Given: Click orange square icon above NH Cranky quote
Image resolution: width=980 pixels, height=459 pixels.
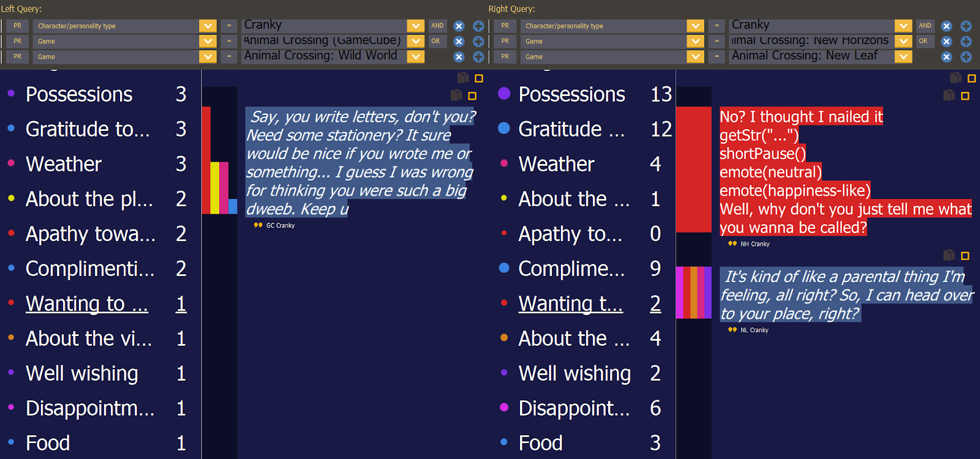Looking at the screenshot, I should (965, 96).
